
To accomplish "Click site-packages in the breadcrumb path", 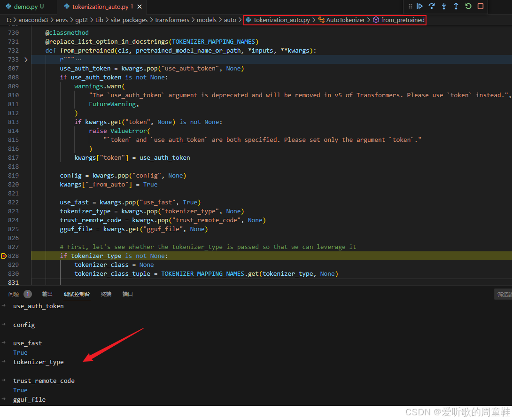I will click(x=129, y=20).
